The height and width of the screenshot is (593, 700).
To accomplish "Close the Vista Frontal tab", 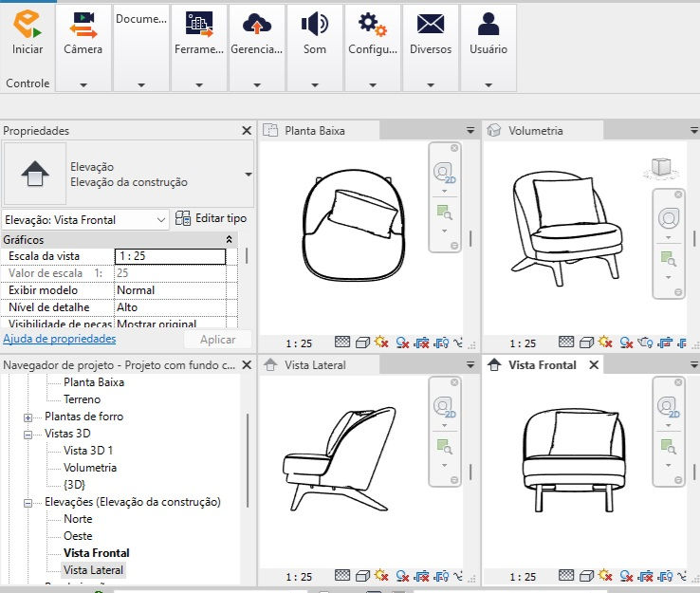I will (594, 365).
